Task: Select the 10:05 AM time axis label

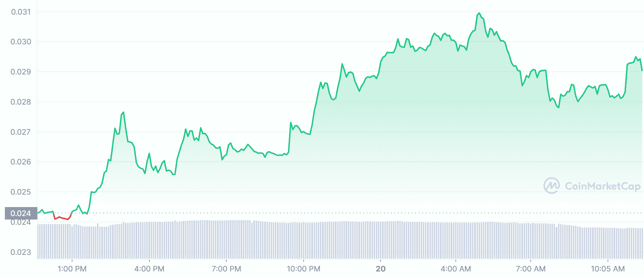Action: coord(608,269)
